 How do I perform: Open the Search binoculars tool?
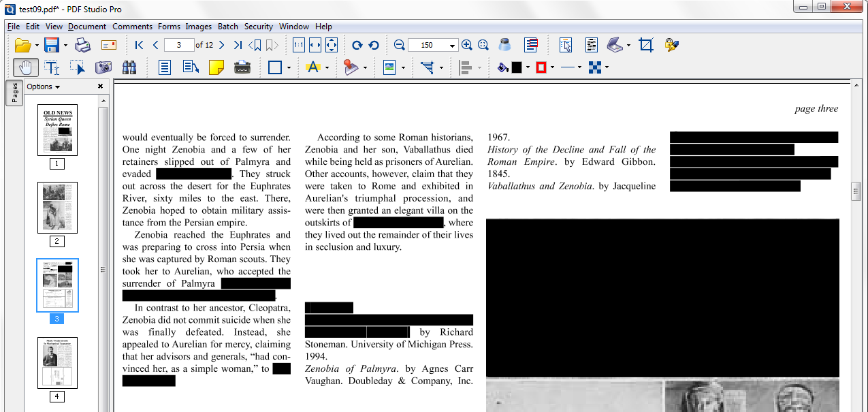click(128, 67)
